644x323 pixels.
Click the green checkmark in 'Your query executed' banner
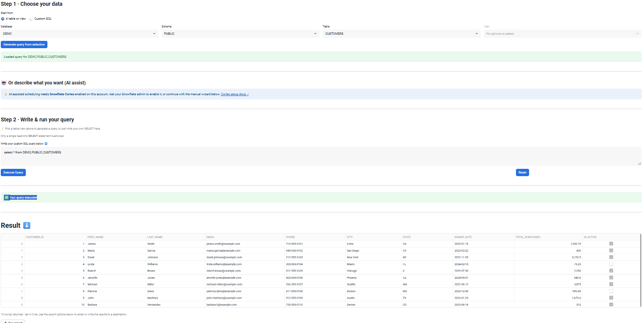[7, 197]
